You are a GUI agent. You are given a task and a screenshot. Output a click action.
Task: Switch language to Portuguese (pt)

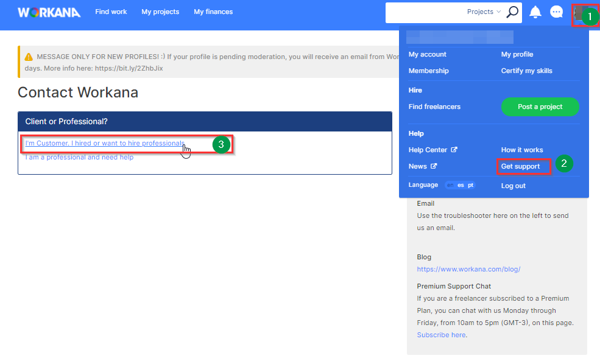(x=471, y=185)
